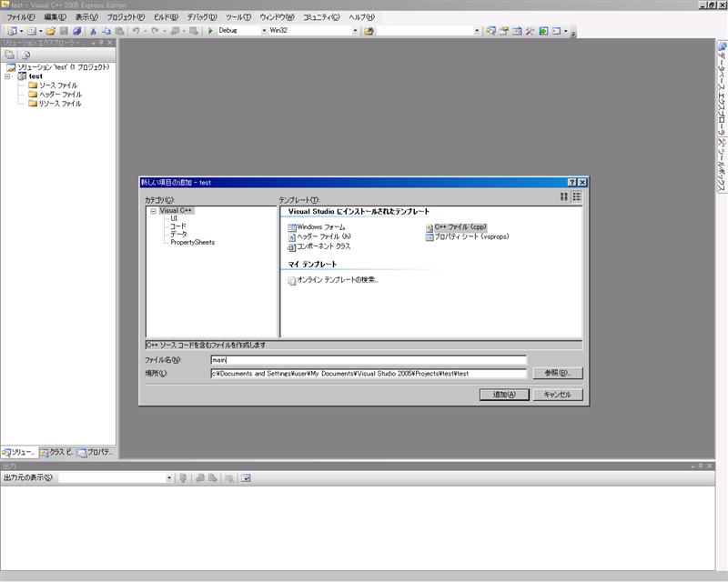Open the ヘルプ(H) menu
The height and width of the screenshot is (582, 728).
tap(361, 17)
